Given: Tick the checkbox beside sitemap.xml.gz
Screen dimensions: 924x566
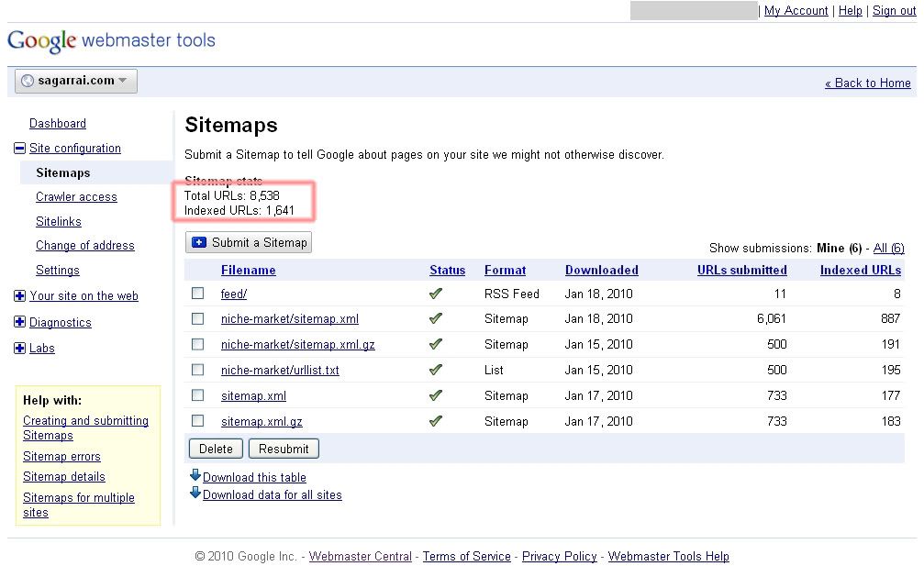Looking at the screenshot, I should tap(198, 421).
